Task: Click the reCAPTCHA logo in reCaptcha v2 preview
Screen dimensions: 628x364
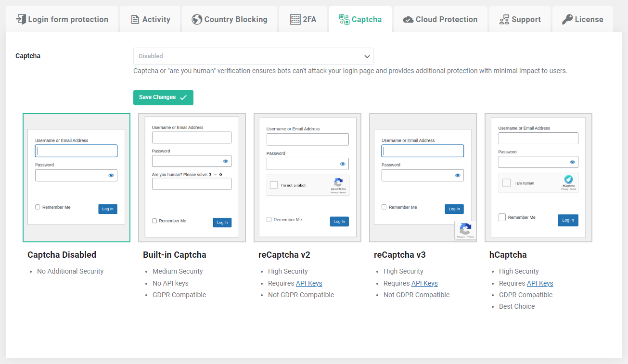Action: click(338, 183)
